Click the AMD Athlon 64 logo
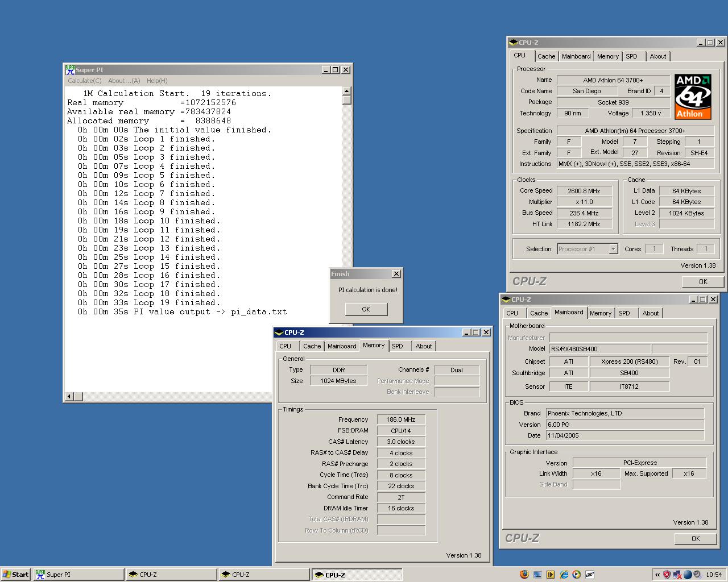The image size is (728, 582). 693,97
